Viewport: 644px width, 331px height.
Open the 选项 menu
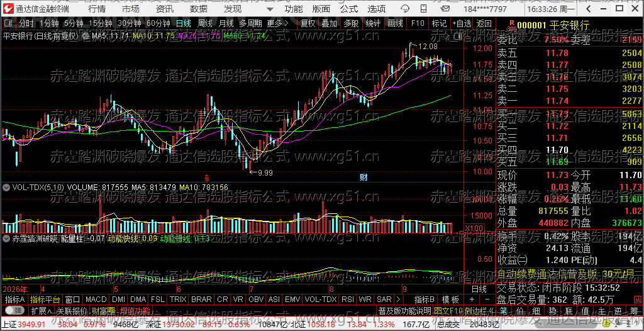pos(377,9)
